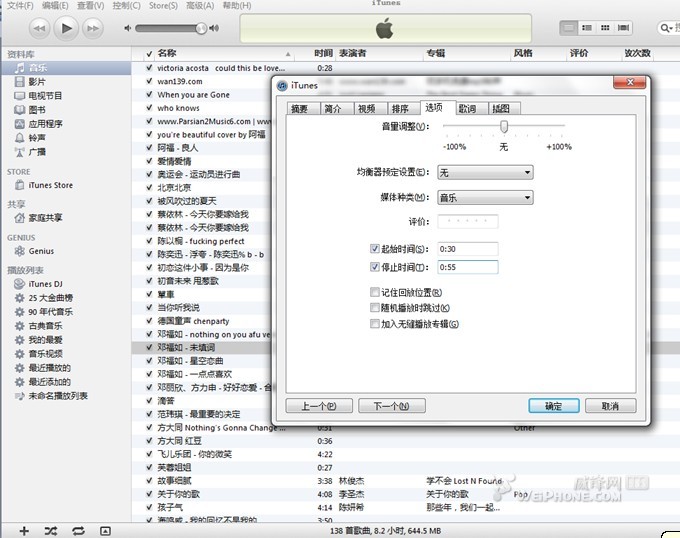The width and height of the screenshot is (680, 538).
Task: Go to 下一个 song
Action: tap(392, 406)
